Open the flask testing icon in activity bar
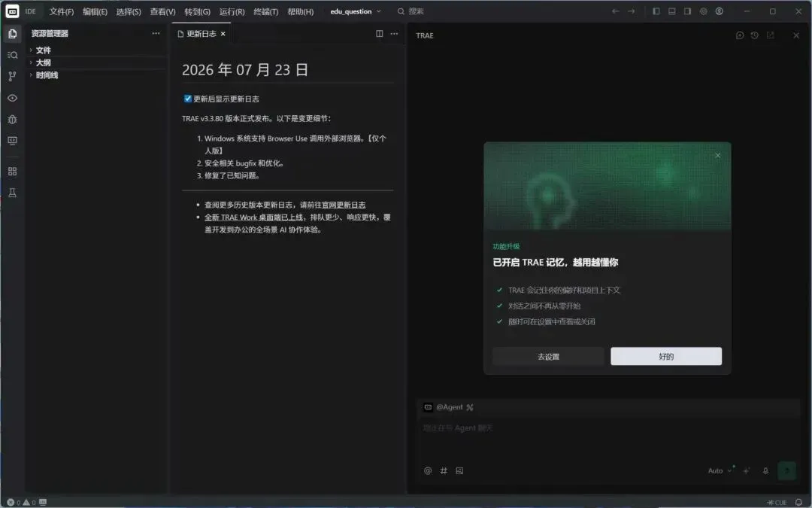 click(x=13, y=193)
